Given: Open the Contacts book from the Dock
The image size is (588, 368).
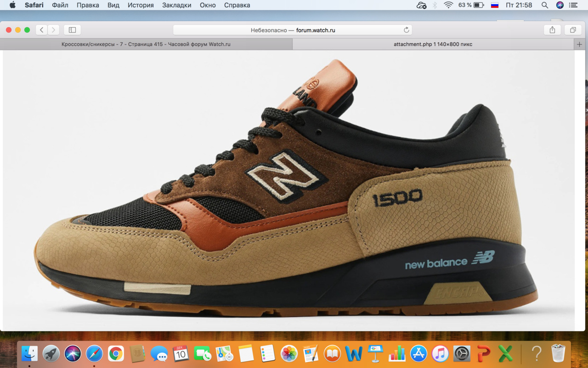Looking at the screenshot, I should click(137, 353).
